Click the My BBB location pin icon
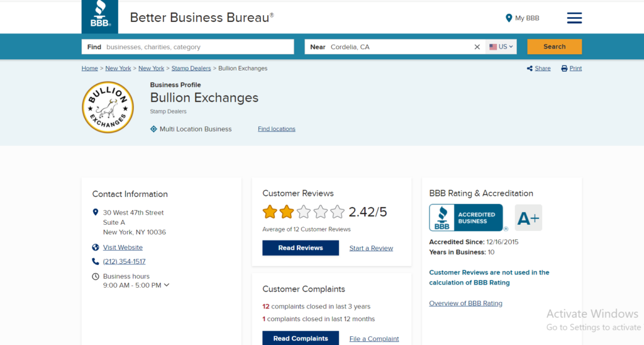 point(508,18)
